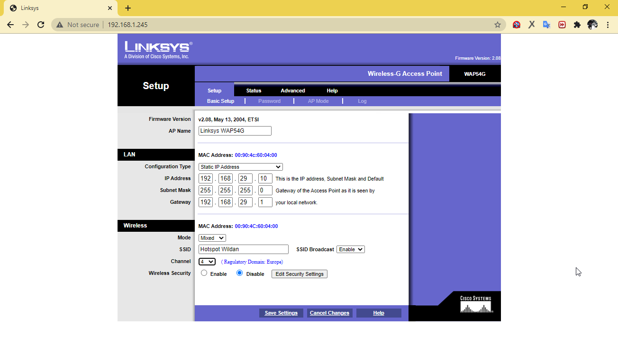Click LAN MAC Address 00:90:4c:60:04:00
The width and height of the screenshot is (618, 364).
pyautogui.click(x=256, y=155)
